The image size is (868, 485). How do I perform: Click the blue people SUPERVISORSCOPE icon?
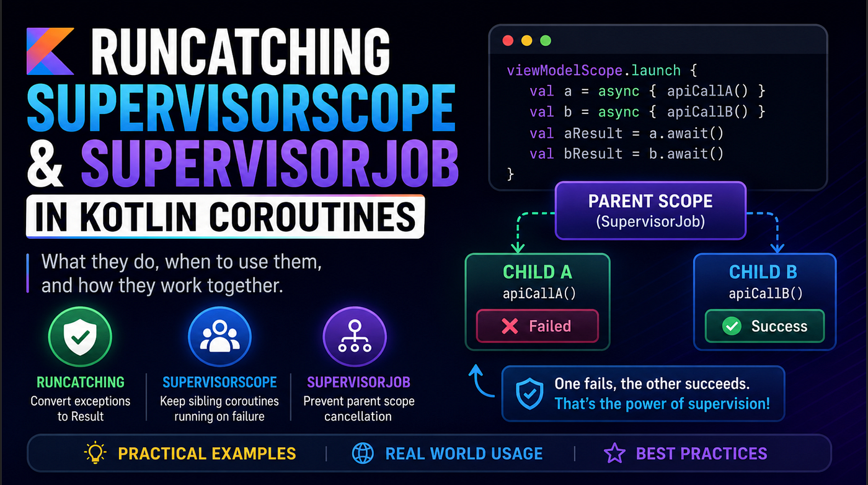coord(219,337)
